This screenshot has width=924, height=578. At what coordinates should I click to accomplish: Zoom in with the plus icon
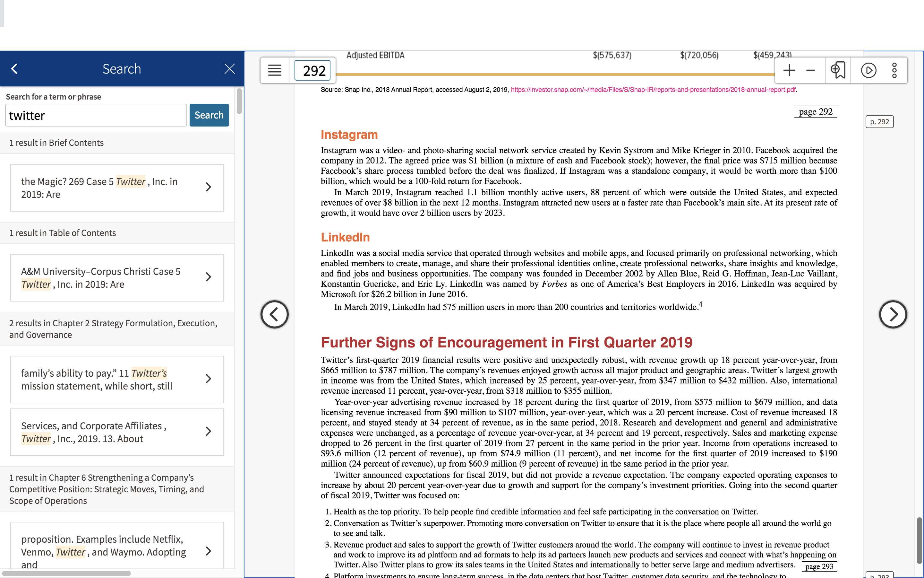point(789,70)
